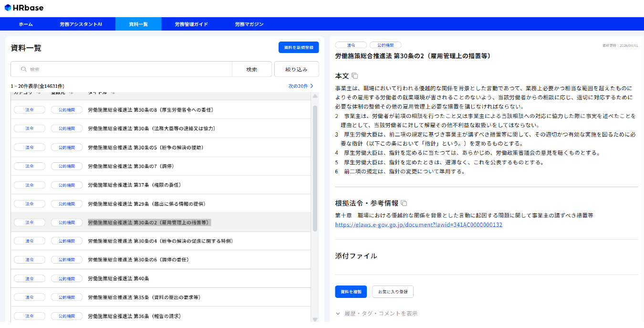Click sort icon beside タイトル column header
The image size is (644, 328).
point(112,93)
